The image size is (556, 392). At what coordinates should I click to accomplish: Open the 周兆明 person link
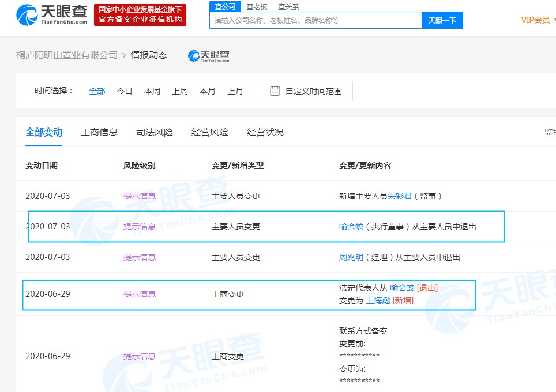tap(351, 257)
